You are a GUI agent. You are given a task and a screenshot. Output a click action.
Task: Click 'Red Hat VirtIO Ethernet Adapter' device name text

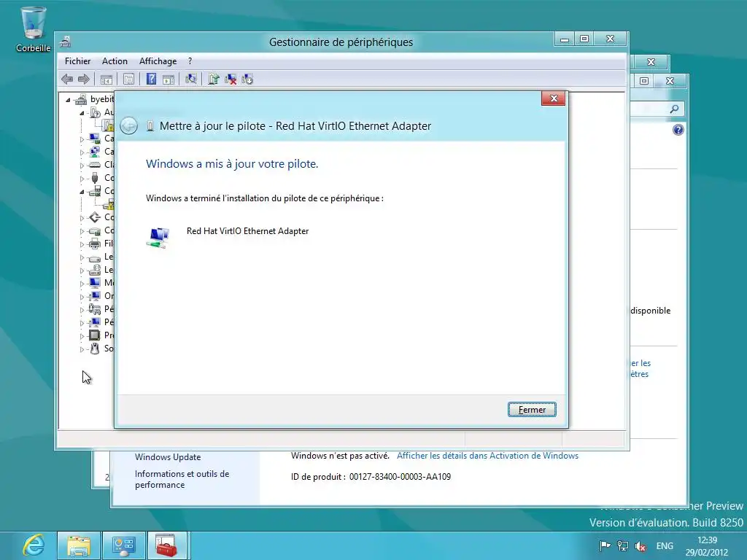click(x=248, y=231)
